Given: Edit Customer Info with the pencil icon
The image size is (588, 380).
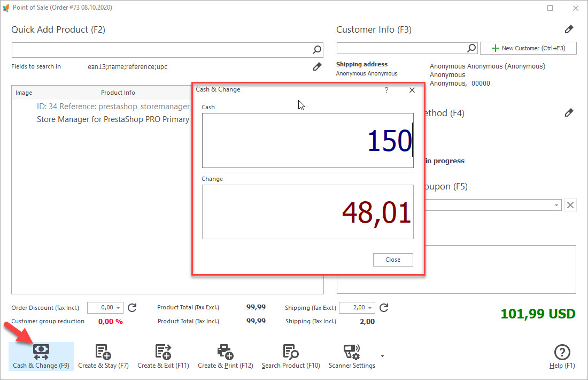Looking at the screenshot, I should tap(569, 29).
